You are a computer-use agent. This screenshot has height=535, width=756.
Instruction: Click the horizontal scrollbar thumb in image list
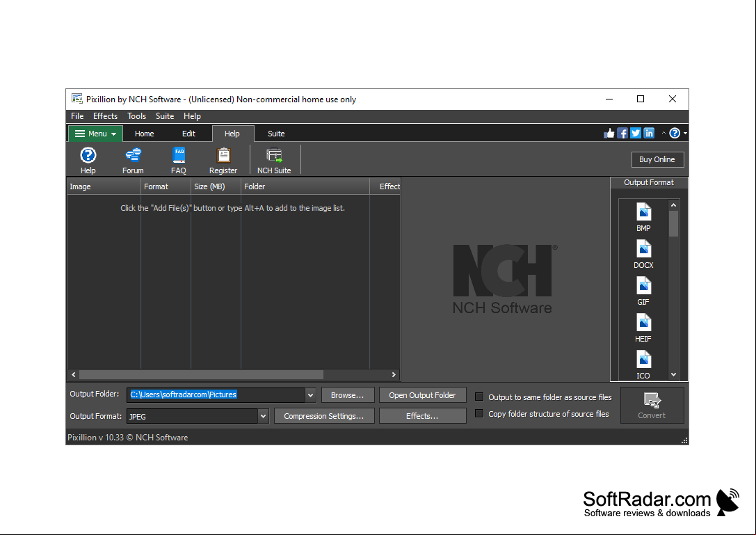[x=201, y=374]
